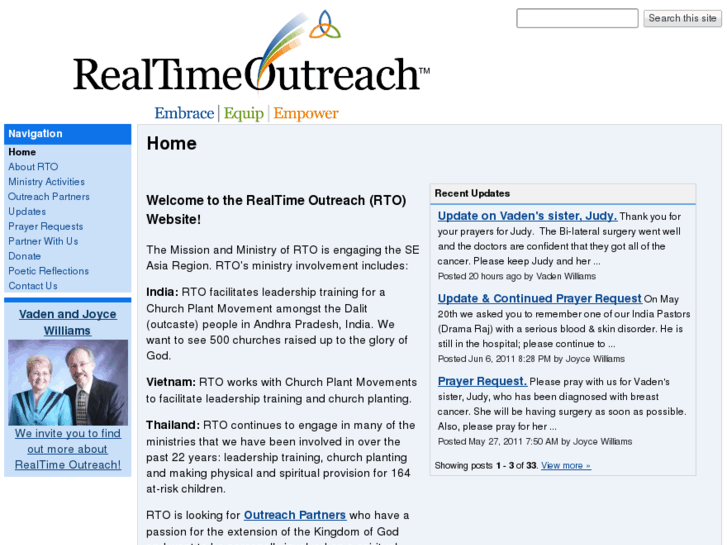727x545 pixels.
Task: Click the photo of Vaden and Joyce
Action: 68,383
